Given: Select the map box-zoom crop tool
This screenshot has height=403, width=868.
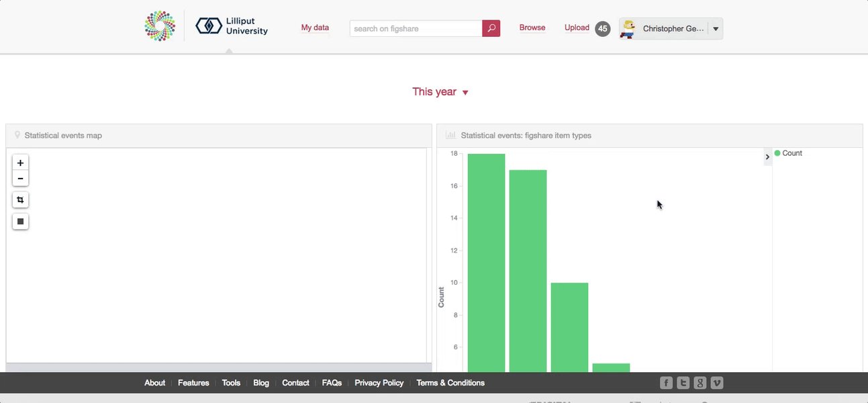Looking at the screenshot, I should pyautogui.click(x=20, y=199).
